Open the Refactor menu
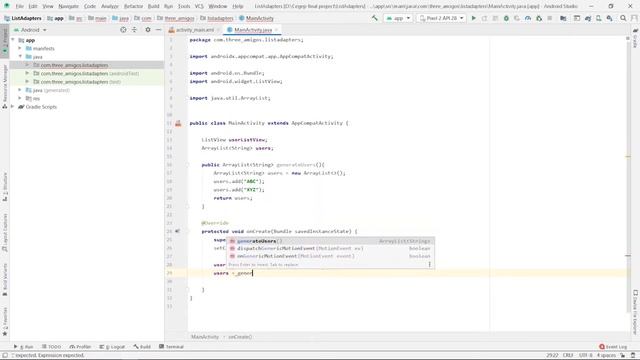The height and width of the screenshot is (360, 640). tap(133, 6)
